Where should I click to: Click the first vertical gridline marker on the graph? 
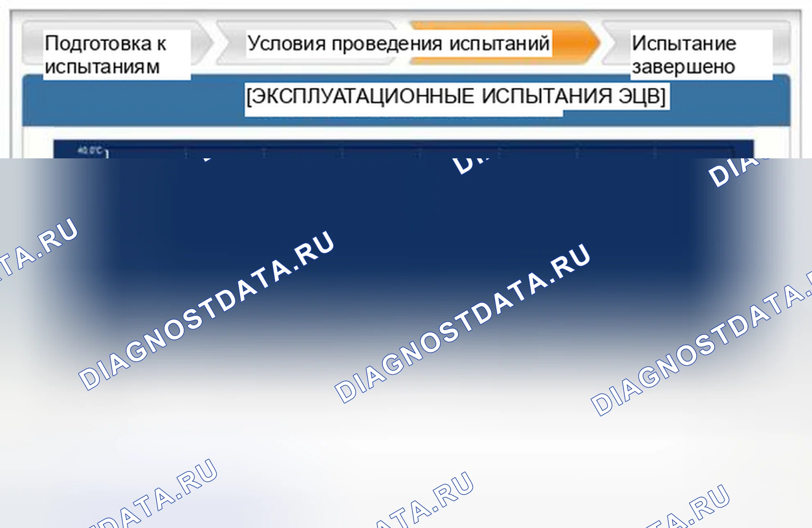186,153
